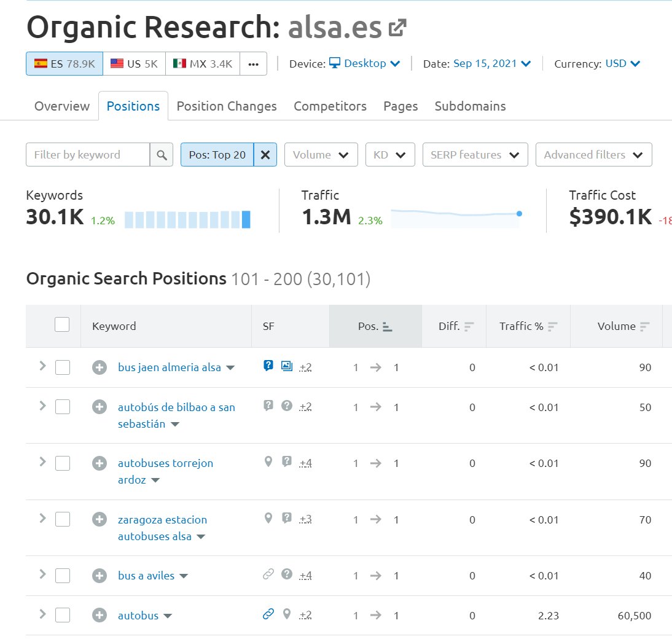Open the Device Desktop dropdown
This screenshot has width=672, height=639.
[x=365, y=63]
